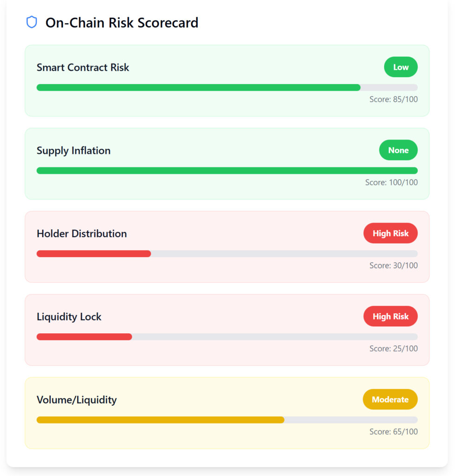This screenshot has height=476, width=456.
Task: Click the Score: 85/100 text
Action: click(x=393, y=99)
